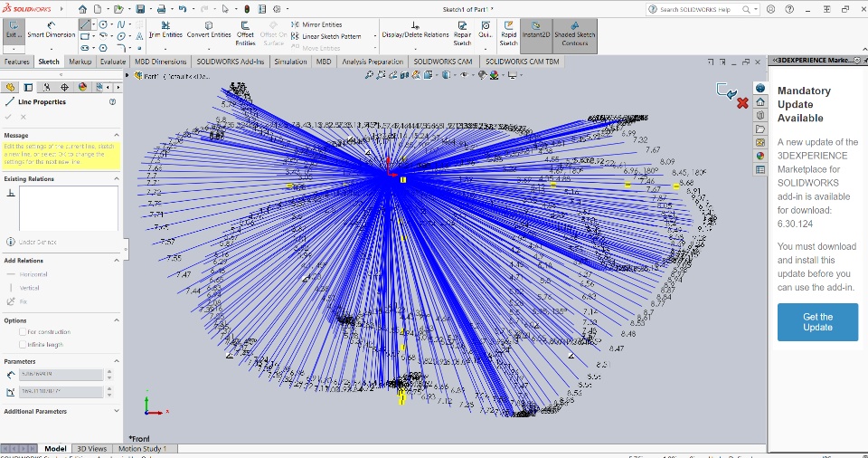Open the Save dropdown arrow

pyautogui.click(x=149, y=9)
